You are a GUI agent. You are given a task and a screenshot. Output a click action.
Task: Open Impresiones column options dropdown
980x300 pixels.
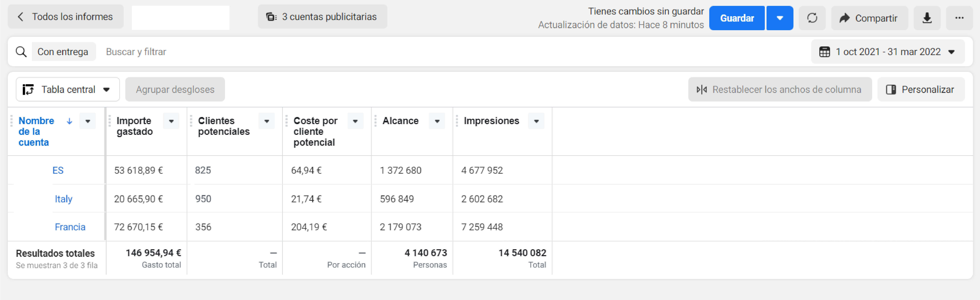[x=536, y=121]
